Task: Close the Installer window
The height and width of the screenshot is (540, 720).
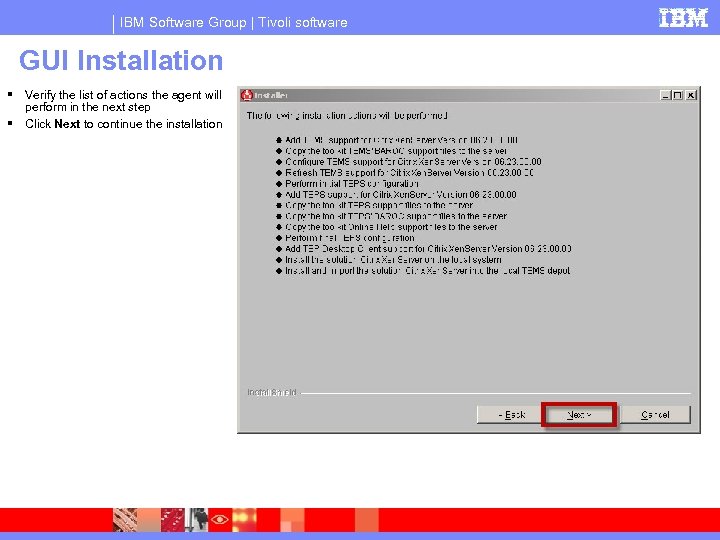Action: pyautogui.click(x=691, y=95)
